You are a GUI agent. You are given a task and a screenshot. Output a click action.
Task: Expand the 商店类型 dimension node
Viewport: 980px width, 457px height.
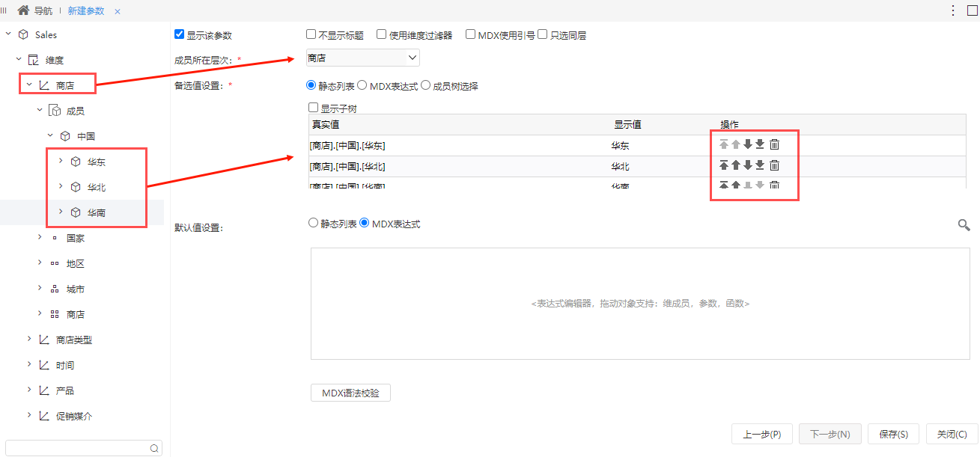29,340
